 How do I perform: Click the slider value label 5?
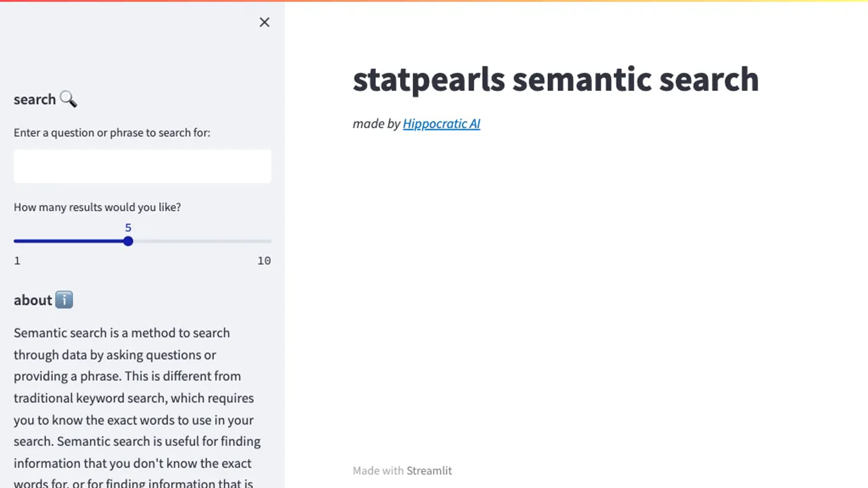tap(128, 228)
